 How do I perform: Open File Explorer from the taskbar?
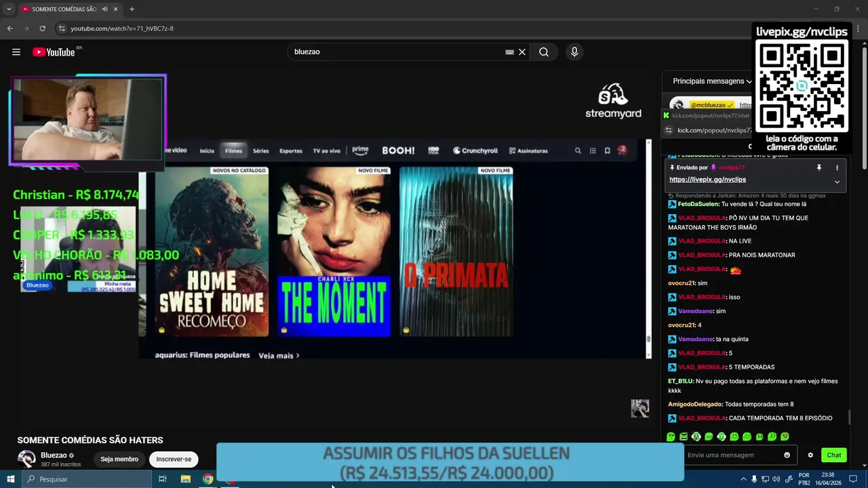click(x=186, y=479)
